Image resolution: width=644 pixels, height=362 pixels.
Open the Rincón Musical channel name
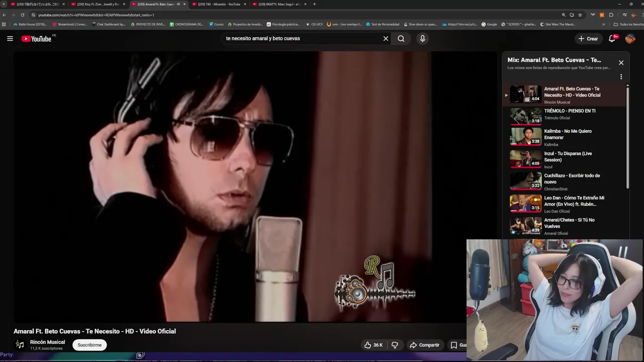47,342
